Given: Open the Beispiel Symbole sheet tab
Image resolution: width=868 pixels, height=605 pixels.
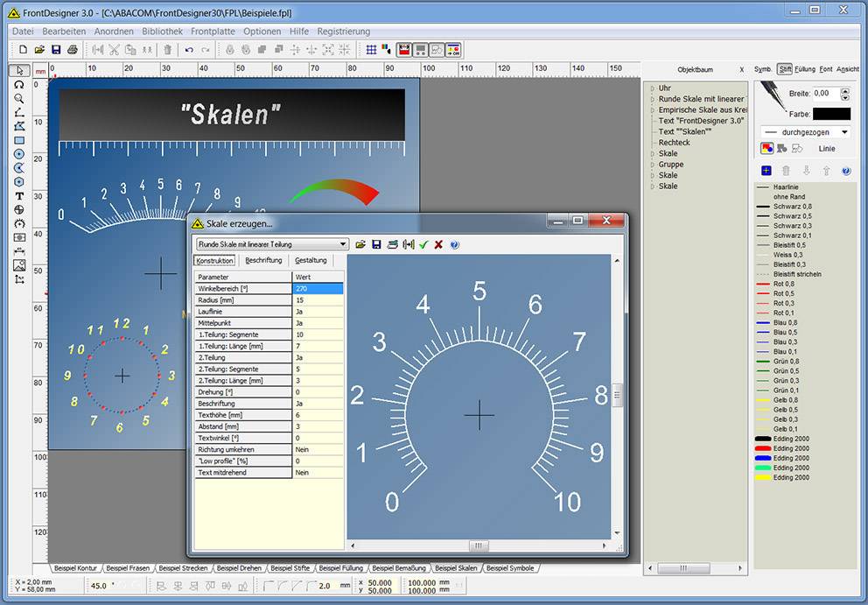Looking at the screenshot, I should (x=509, y=568).
